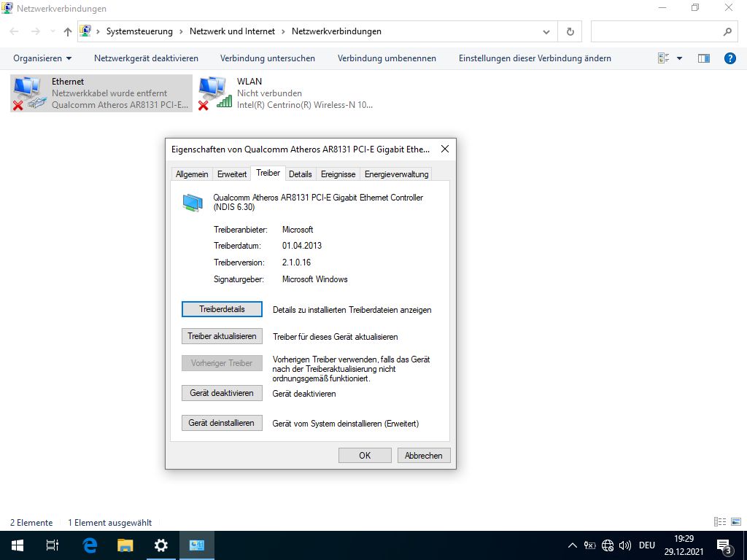Expand the chevron after Netzwerk und Internet

(x=283, y=32)
